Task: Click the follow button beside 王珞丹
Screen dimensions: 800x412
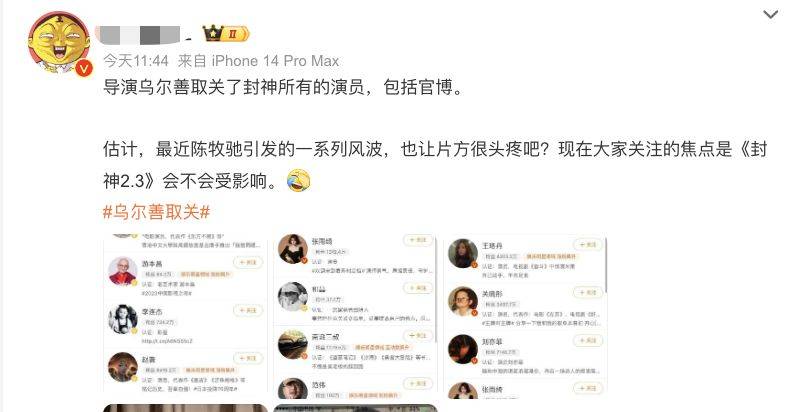Action: [588, 245]
